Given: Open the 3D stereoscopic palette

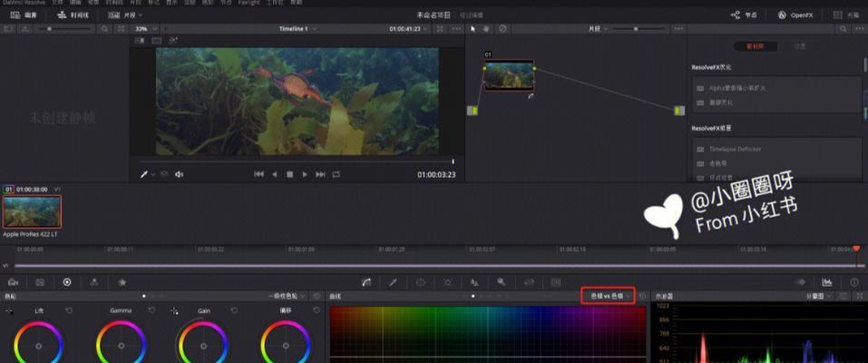Looking at the screenshot, I should point(556,282).
